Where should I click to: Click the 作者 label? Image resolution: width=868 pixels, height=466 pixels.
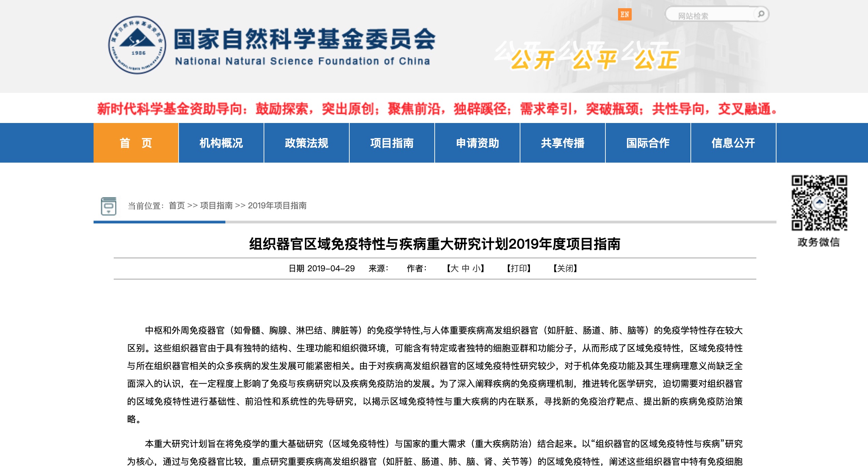point(417,269)
